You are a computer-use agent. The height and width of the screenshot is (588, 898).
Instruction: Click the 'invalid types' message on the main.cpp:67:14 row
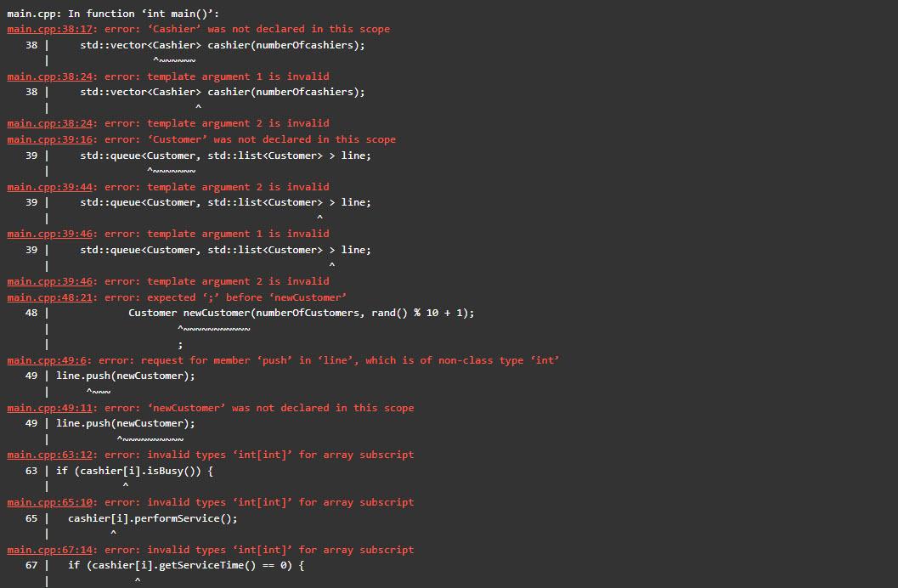tap(280, 551)
